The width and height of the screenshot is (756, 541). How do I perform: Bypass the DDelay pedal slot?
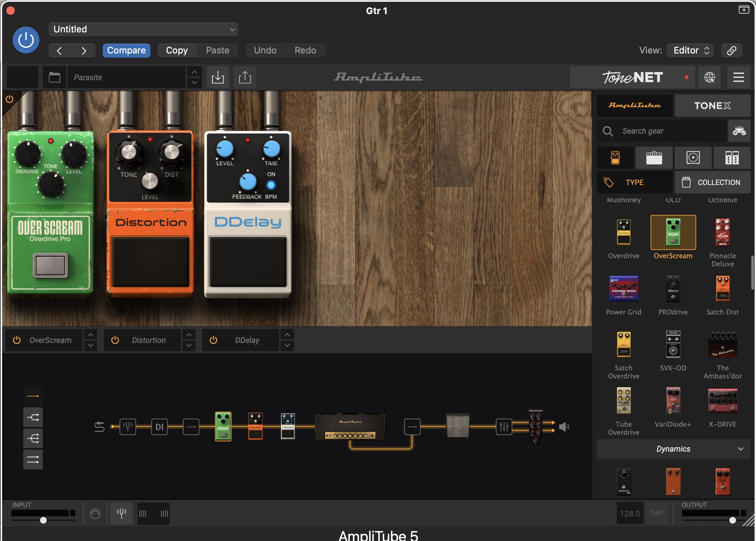point(213,340)
